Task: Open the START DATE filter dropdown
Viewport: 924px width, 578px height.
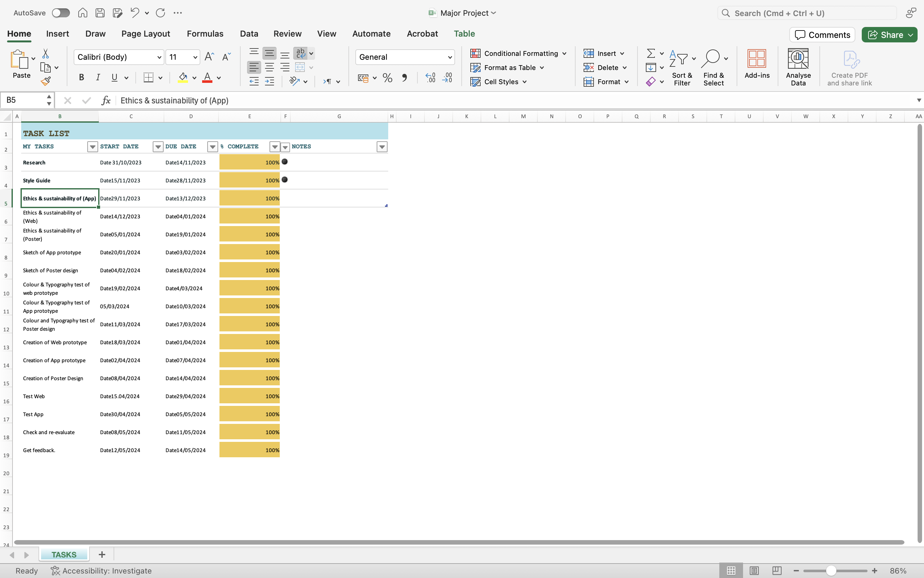Action: coord(158,147)
